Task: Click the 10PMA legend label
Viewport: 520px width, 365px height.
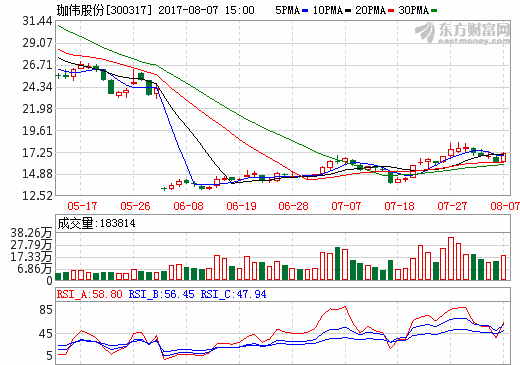Action: coord(328,10)
